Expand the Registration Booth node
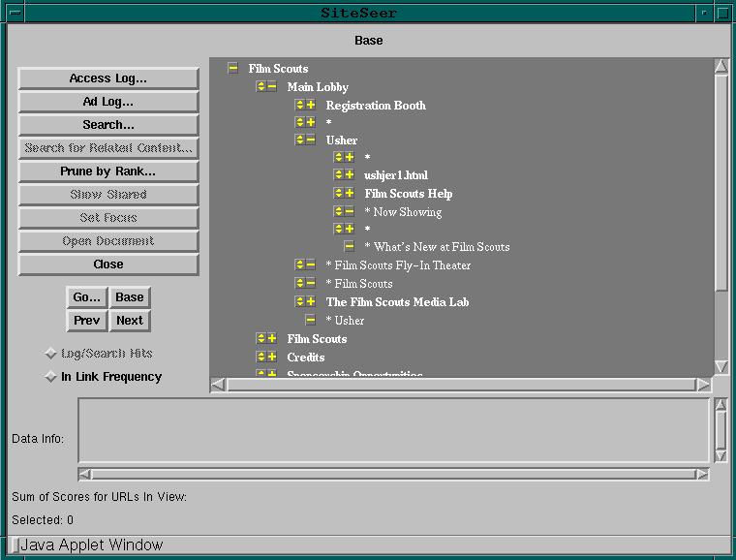 tap(310, 105)
